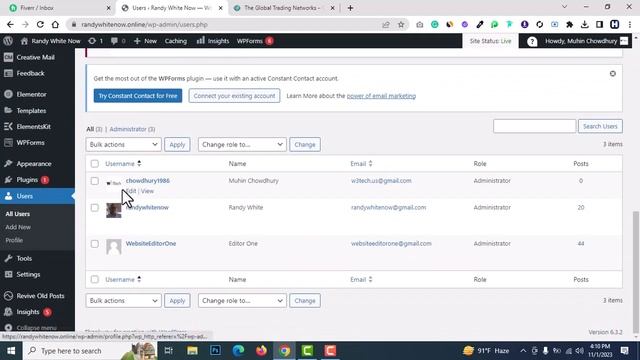Click the bottom Apply button
Image resolution: width=640 pixels, height=360 pixels.
point(177,300)
